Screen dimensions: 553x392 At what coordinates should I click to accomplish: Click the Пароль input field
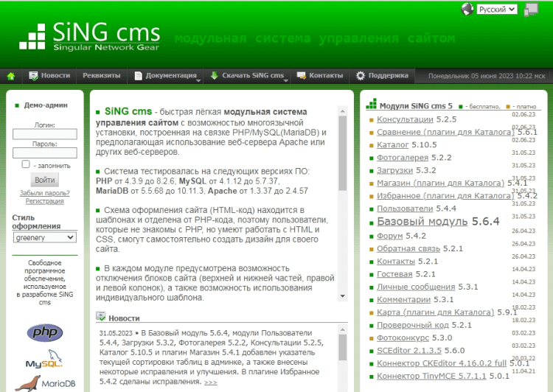pyautogui.click(x=45, y=153)
